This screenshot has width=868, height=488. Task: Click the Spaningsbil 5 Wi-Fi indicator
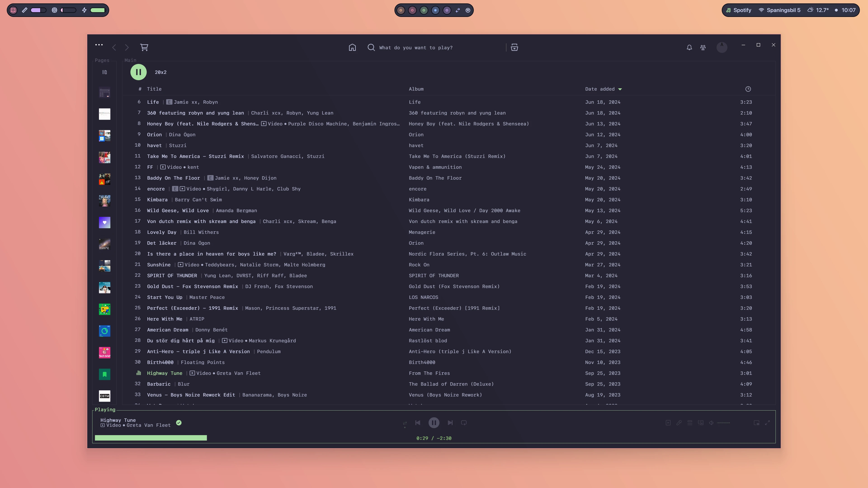click(x=779, y=10)
